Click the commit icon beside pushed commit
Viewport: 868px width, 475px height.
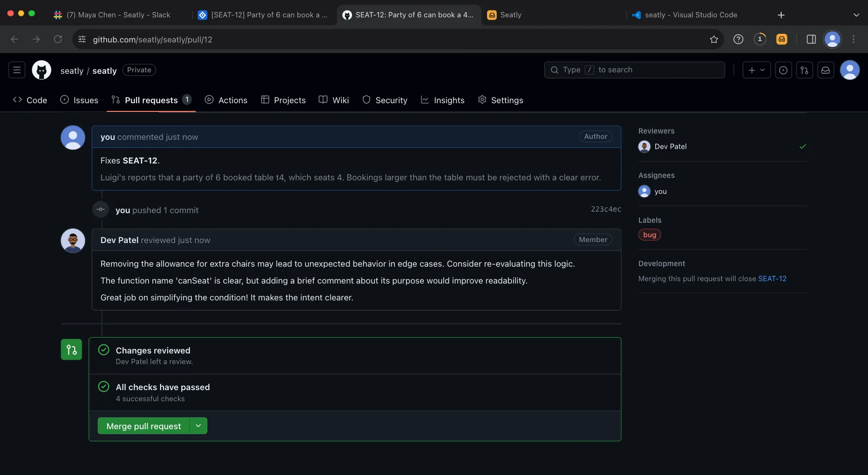(x=101, y=209)
